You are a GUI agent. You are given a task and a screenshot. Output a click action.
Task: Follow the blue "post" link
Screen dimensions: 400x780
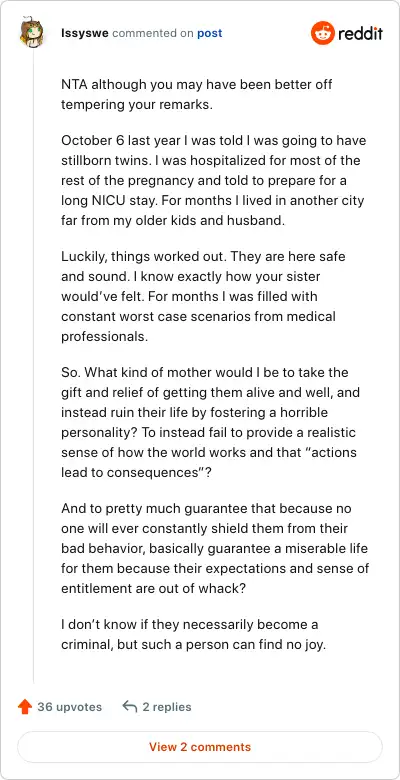click(209, 34)
